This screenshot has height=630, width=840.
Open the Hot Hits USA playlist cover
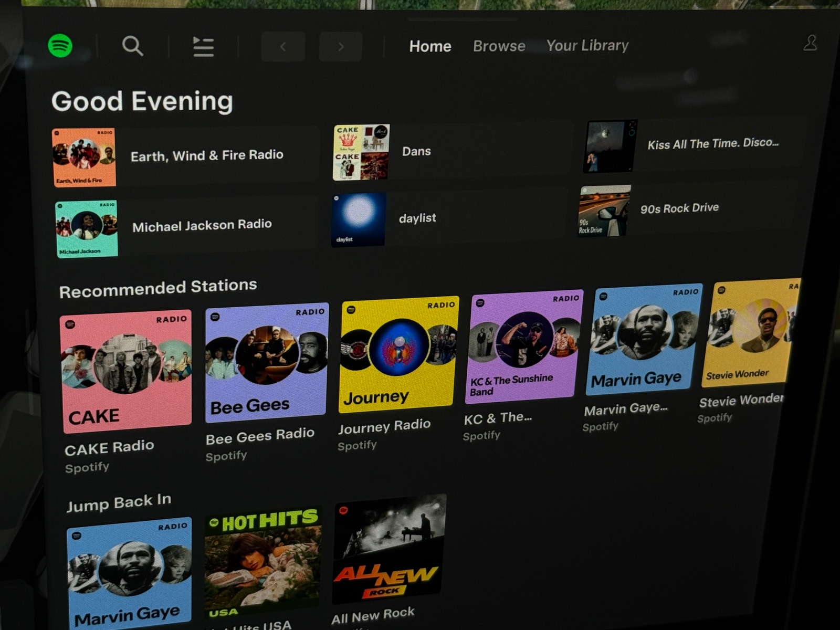click(x=262, y=562)
